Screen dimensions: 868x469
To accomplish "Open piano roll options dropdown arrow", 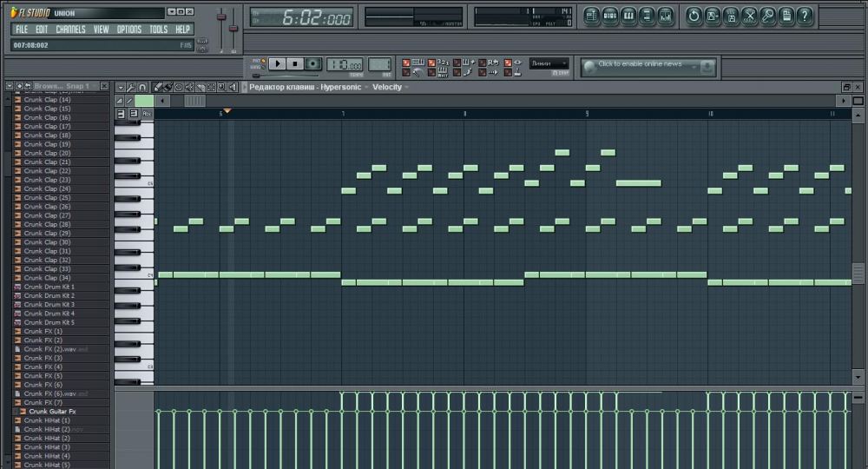I will coord(121,88).
